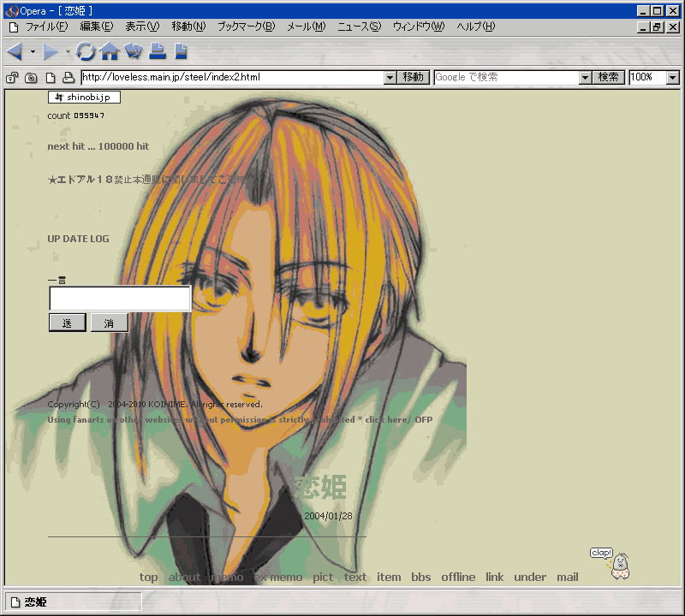The height and width of the screenshot is (616, 685).
Task: Go back with the Back arrow
Action: point(15,51)
